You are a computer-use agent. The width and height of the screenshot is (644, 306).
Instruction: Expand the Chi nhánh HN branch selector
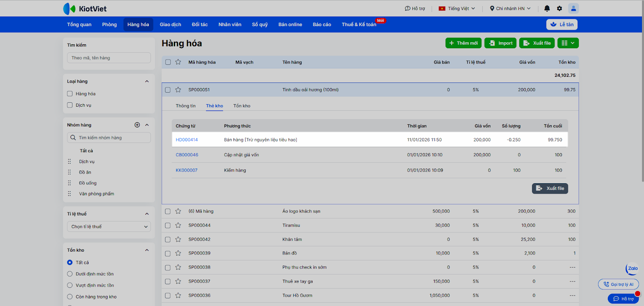point(510,8)
